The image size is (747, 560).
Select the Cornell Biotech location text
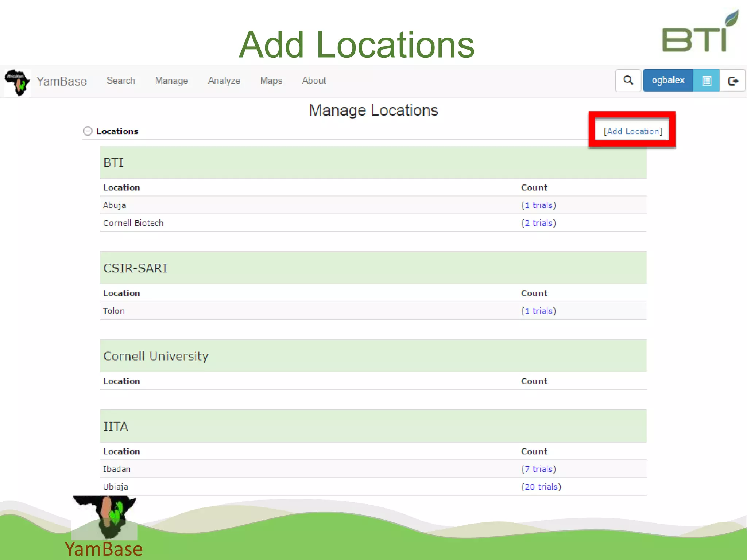133,223
